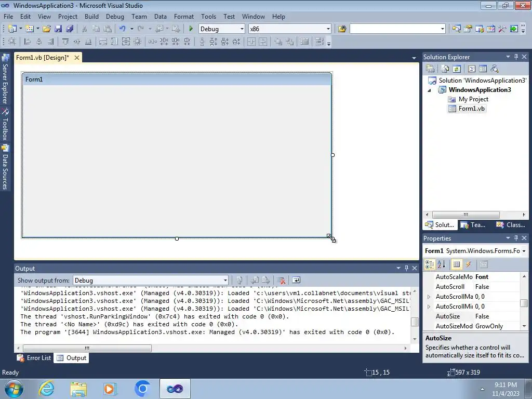Click the Center Horizontally layout icon
This screenshot has height=399, width=532.
click(251, 42)
